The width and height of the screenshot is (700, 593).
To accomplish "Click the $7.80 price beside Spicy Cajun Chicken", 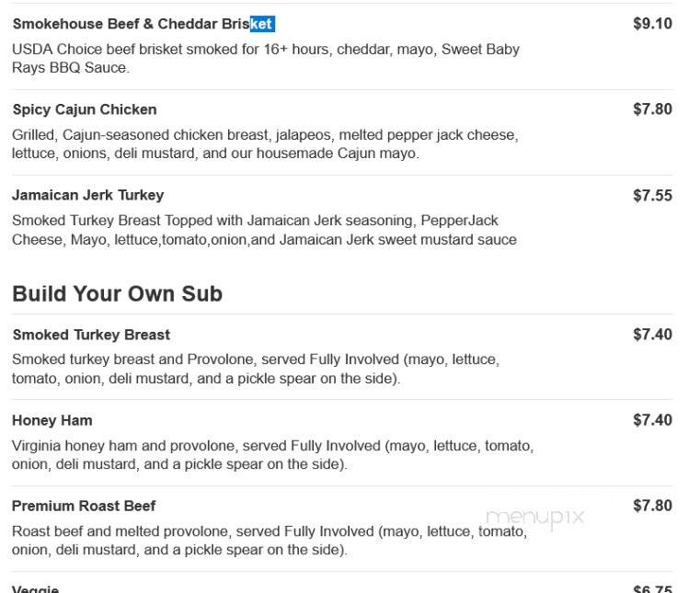I will 652,109.
